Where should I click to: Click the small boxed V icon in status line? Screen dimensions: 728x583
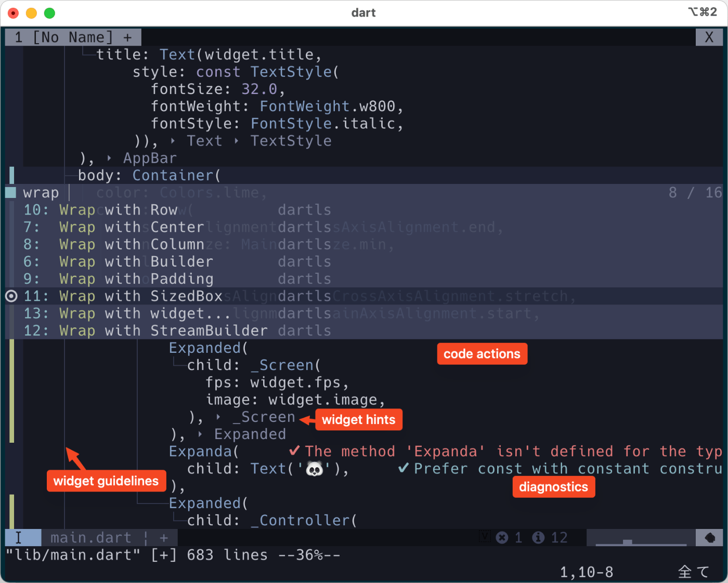coord(485,536)
